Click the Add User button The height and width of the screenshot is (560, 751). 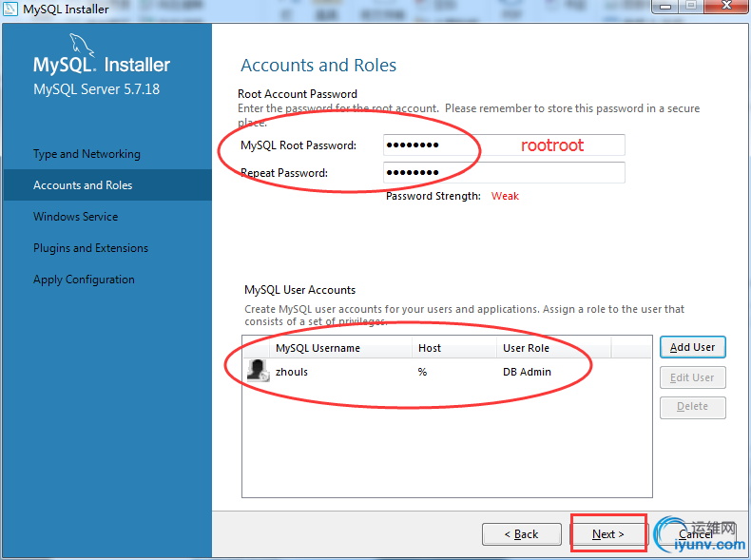(693, 347)
